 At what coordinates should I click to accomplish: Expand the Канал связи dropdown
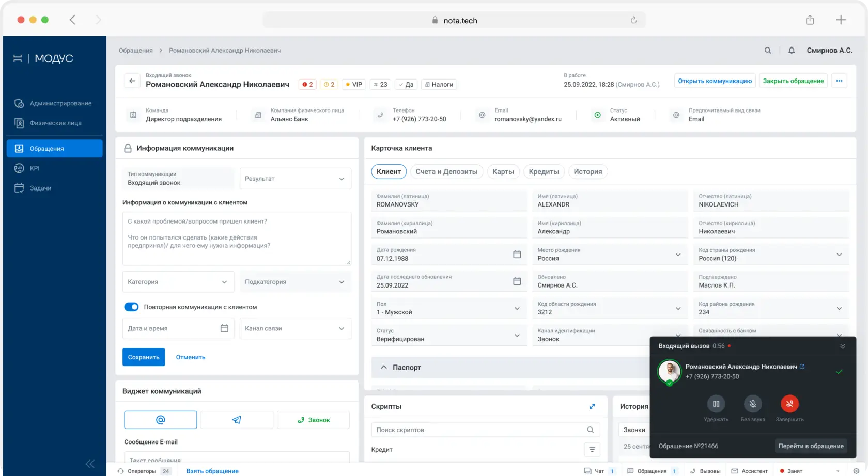click(x=296, y=328)
